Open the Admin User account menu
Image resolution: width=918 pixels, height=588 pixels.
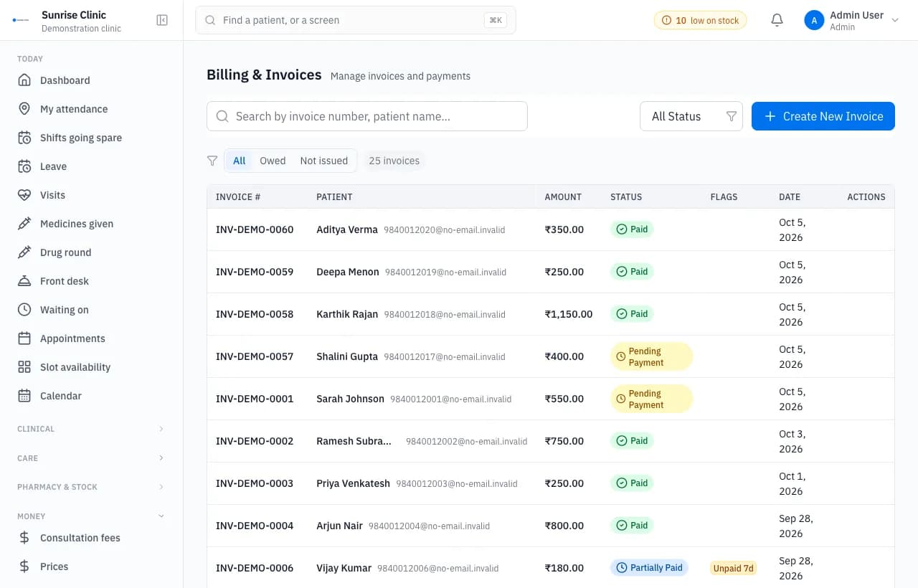tap(852, 20)
